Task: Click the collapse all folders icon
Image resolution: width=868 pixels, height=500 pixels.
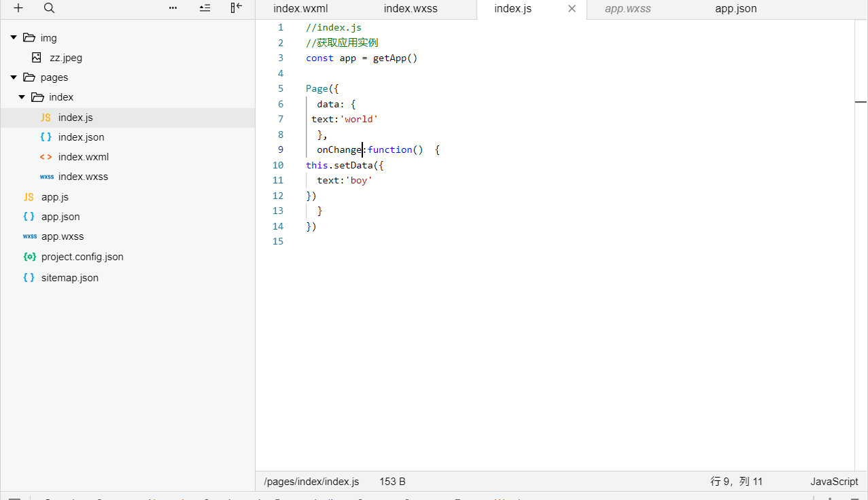Action: tap(205, 8)
